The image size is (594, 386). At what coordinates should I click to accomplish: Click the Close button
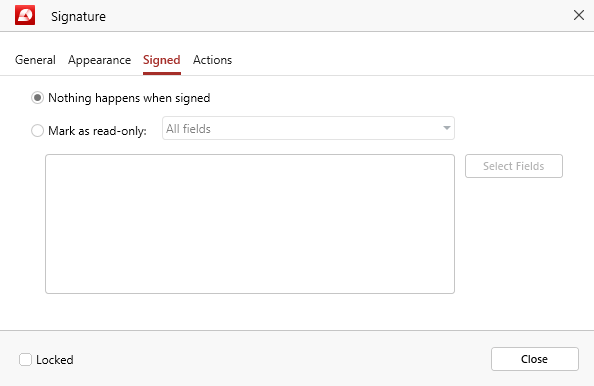point(535,359)
